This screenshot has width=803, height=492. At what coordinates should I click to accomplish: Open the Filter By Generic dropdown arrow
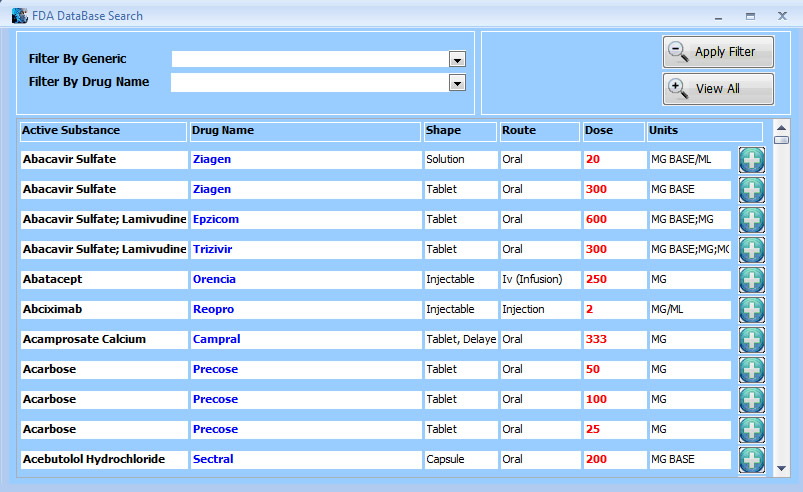tap(457, 59)
